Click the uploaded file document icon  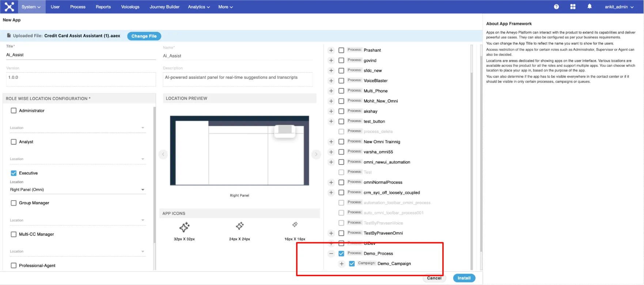tap(9, 35)
